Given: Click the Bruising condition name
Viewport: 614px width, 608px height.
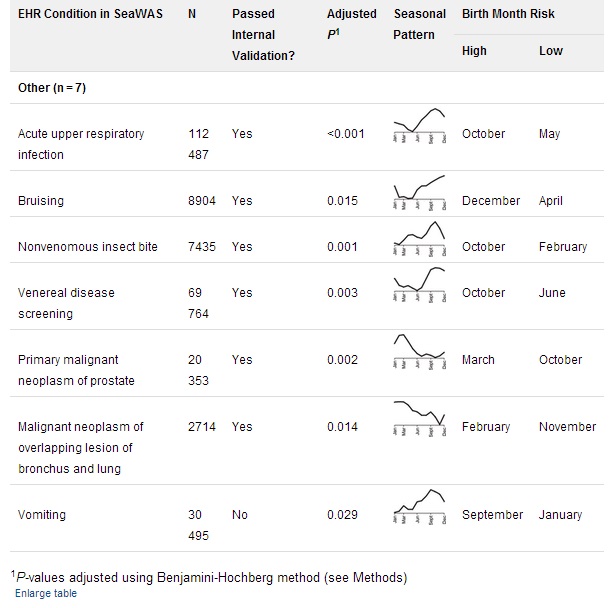Looking at the screenshot, I should pos(41,201).
